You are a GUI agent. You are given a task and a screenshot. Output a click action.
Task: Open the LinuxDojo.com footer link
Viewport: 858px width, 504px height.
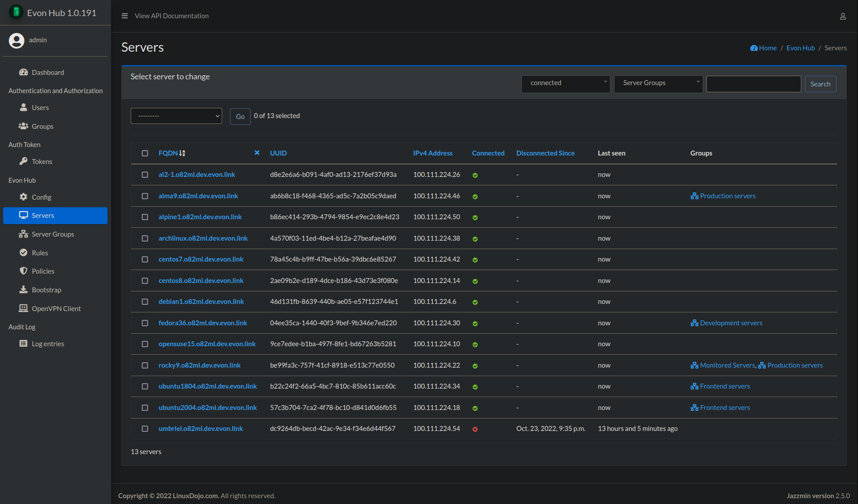coord(196,496)
